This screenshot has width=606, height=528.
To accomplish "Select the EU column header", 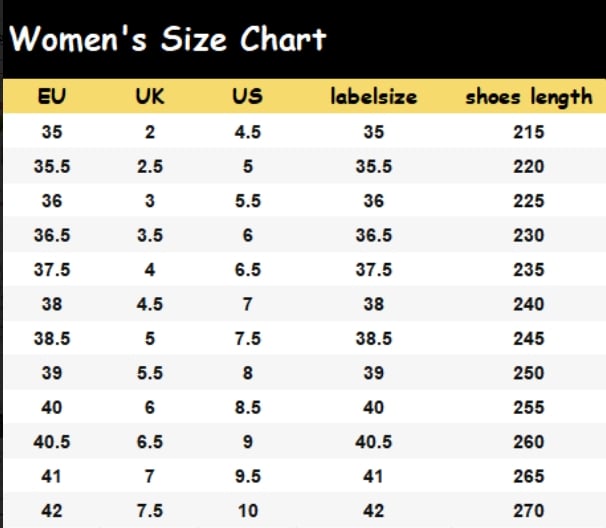I will (x=52, y=97).
